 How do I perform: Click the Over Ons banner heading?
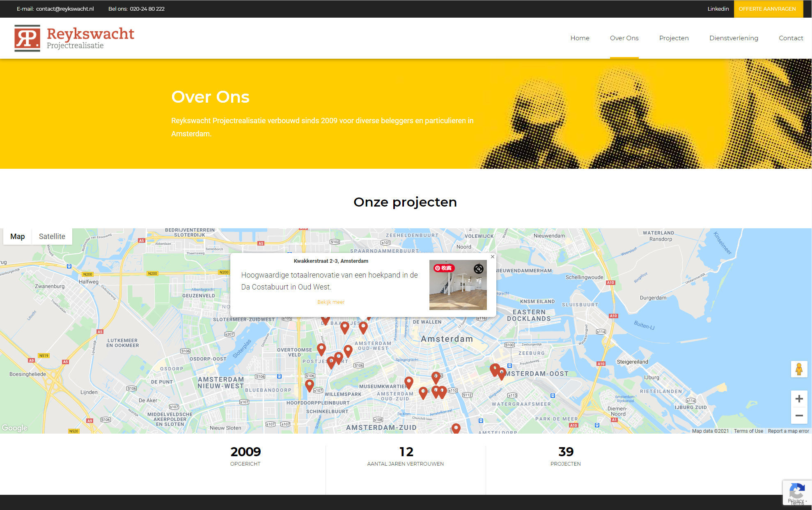[210, 97]
